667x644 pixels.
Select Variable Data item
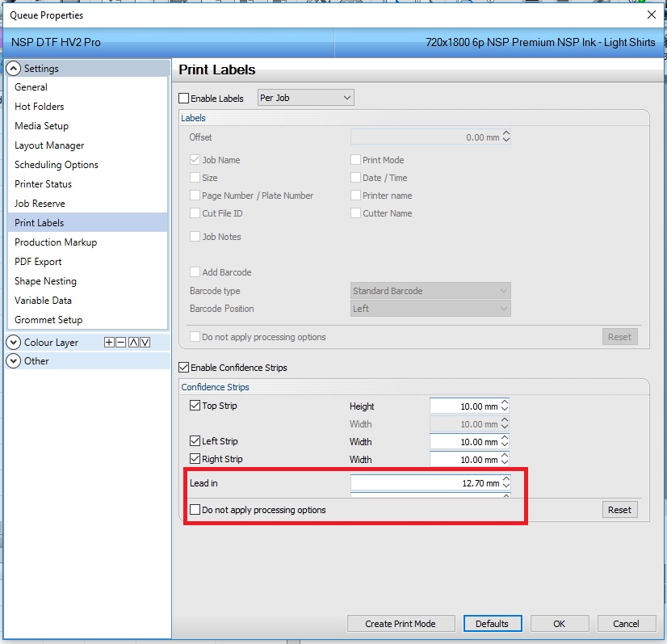point(88,301)
